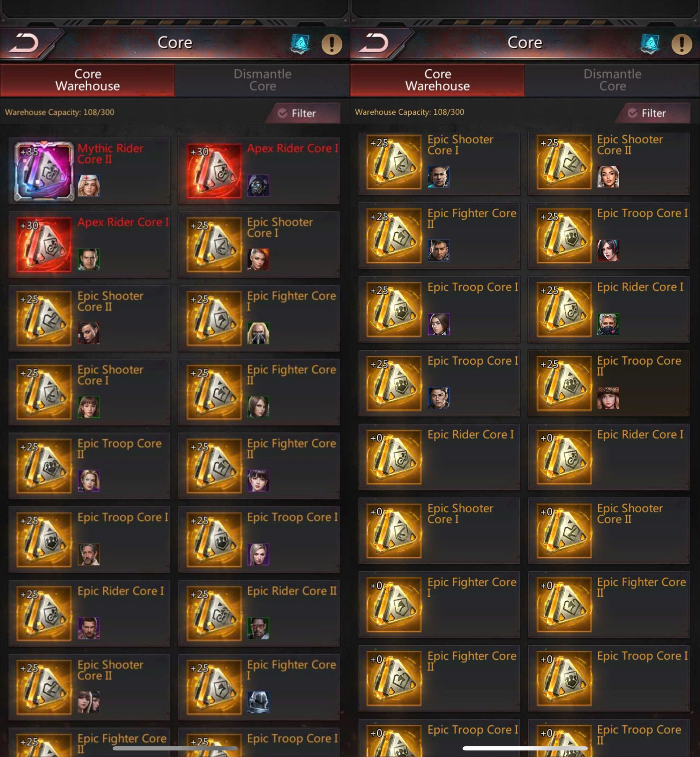Select the +0 Epic Shooter Core II icon
700x757 pixels.
click(x=564, y=530)
